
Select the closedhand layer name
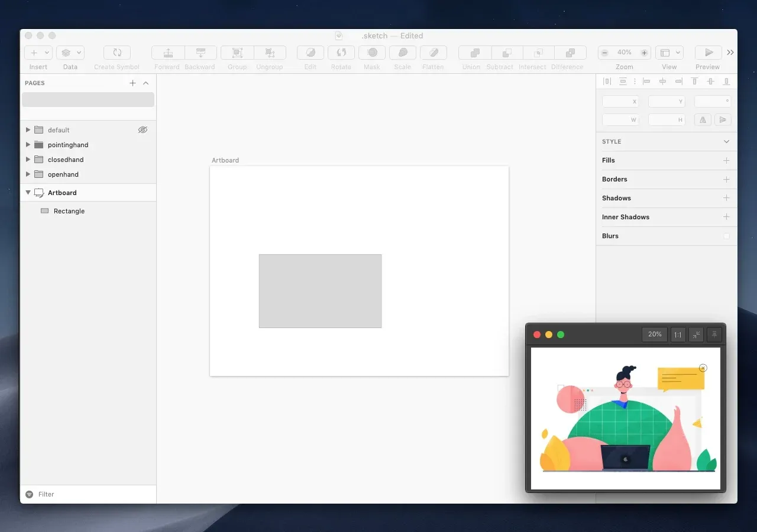pos(66,160)
